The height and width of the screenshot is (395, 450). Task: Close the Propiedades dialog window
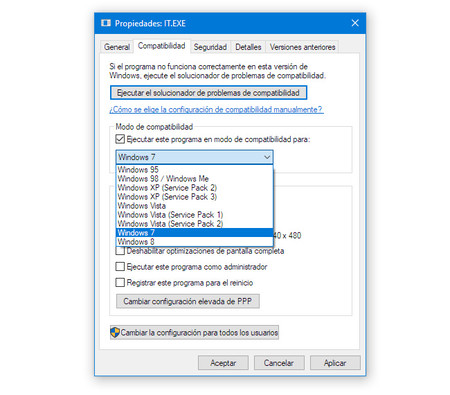355,23
